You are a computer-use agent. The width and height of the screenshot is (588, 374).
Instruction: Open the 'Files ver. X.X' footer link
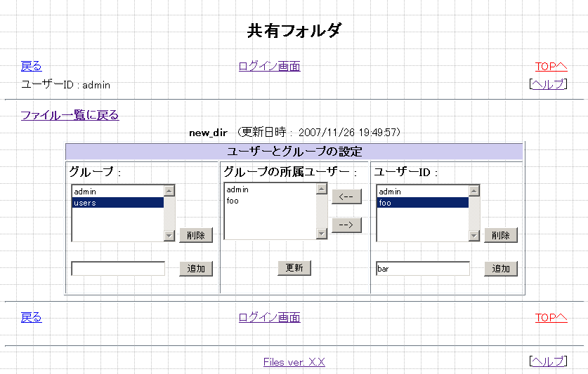pyautogui.click(x=294, y=362)
